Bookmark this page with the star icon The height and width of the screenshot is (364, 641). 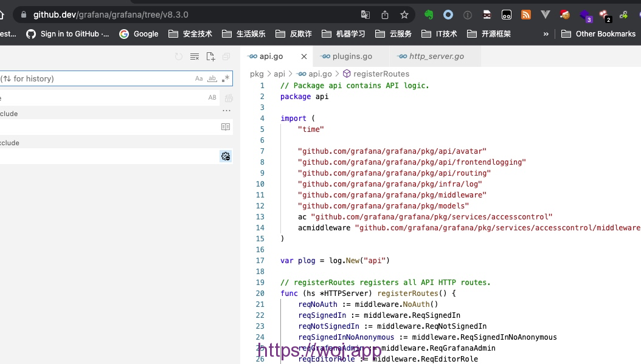pyautogui.click(x=404, y=15)
